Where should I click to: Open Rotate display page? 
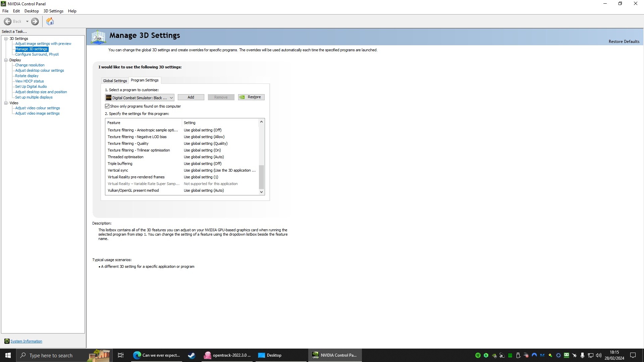[27, 76]
